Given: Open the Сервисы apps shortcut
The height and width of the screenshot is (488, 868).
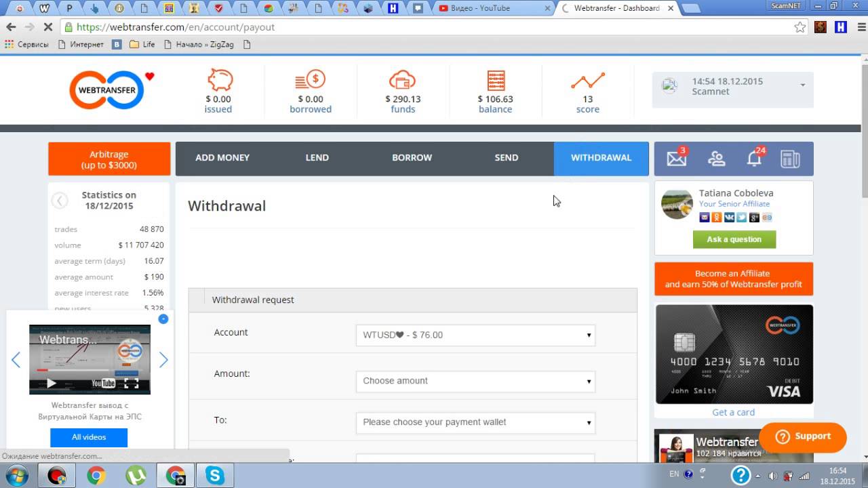Looking at the screenshot, I should [26, 45].
